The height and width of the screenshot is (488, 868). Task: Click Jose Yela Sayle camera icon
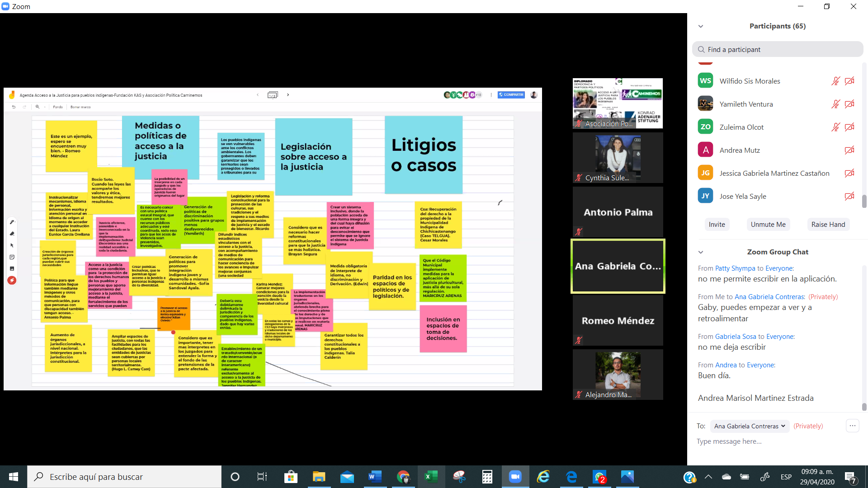849,196
